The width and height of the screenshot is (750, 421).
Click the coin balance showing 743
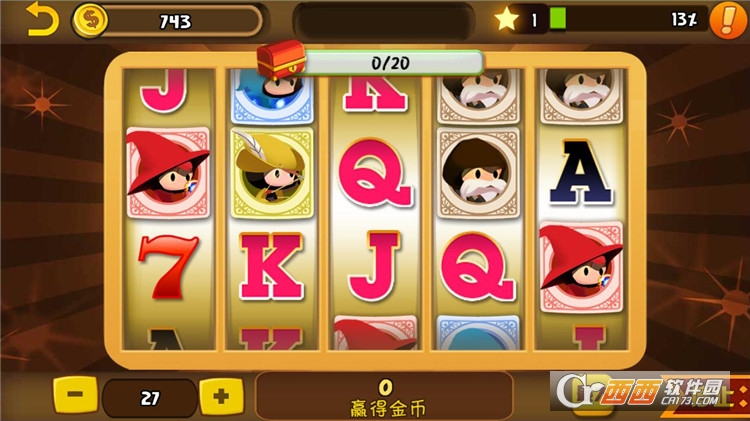coord(175,21)
